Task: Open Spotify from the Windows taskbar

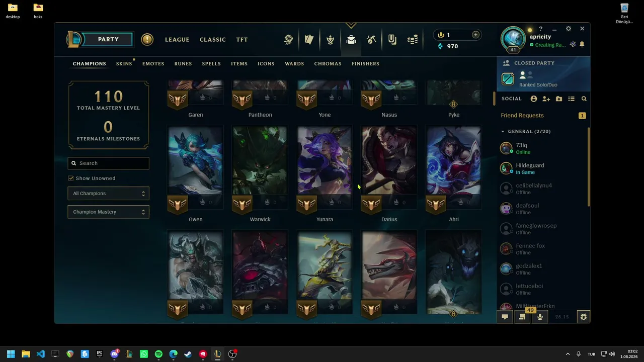Action: pos(158,354)
